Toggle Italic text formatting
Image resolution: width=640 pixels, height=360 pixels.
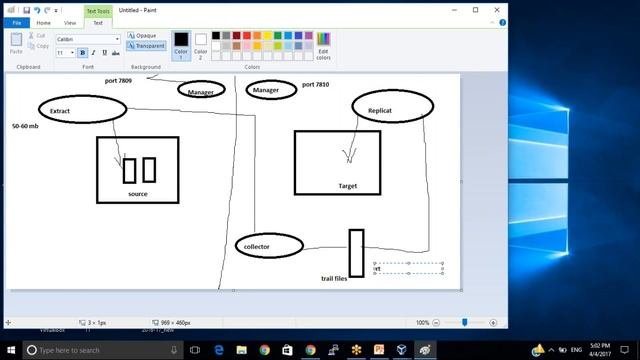click(93, 53)
